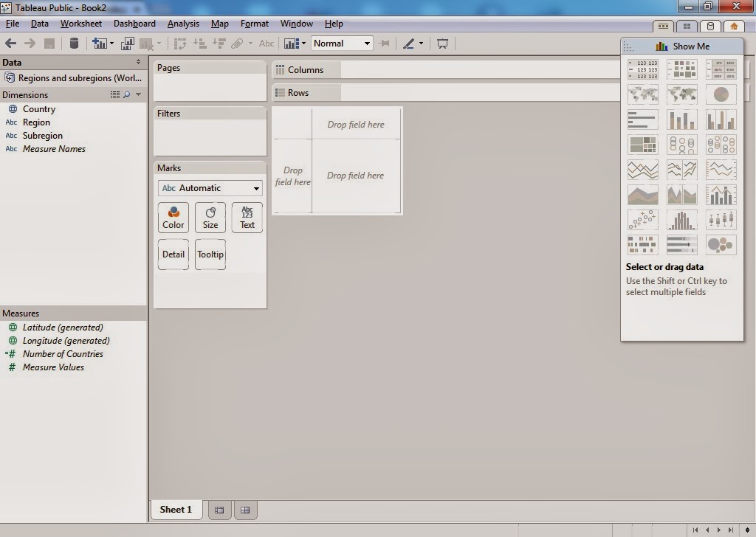Open the Analysis menu
The image size is (756, 537).
183,23
